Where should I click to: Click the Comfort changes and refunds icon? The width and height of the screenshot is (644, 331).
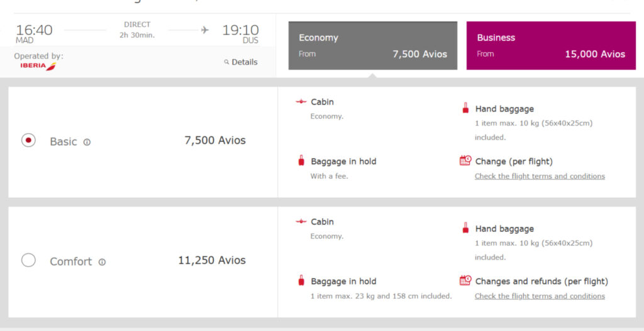465,281
